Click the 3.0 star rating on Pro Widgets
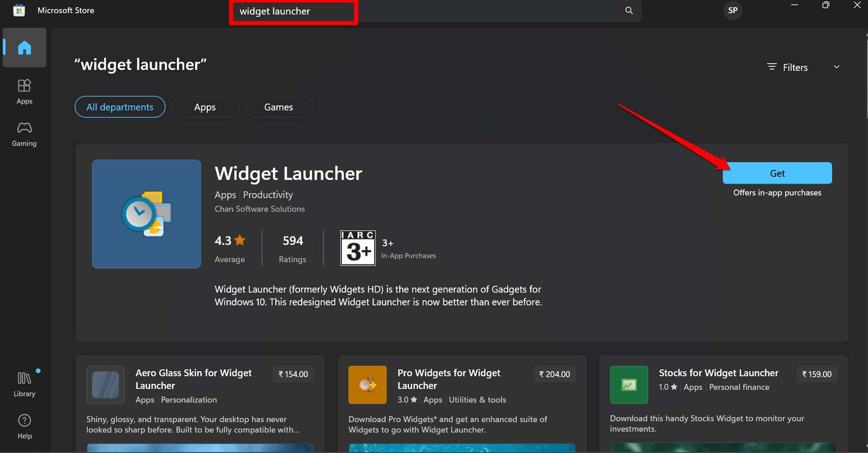The width and height of the screenshot is (868, 453). tap(407, 399)
